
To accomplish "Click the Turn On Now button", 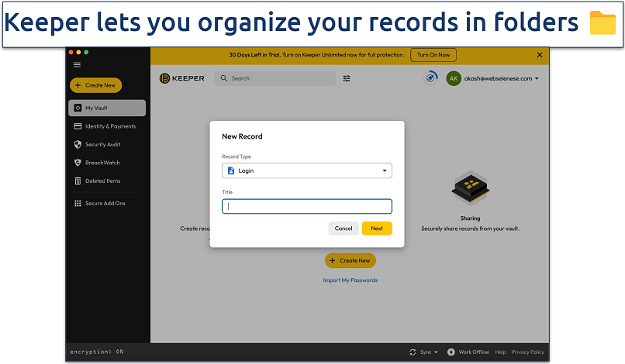I will click(433, 55).
